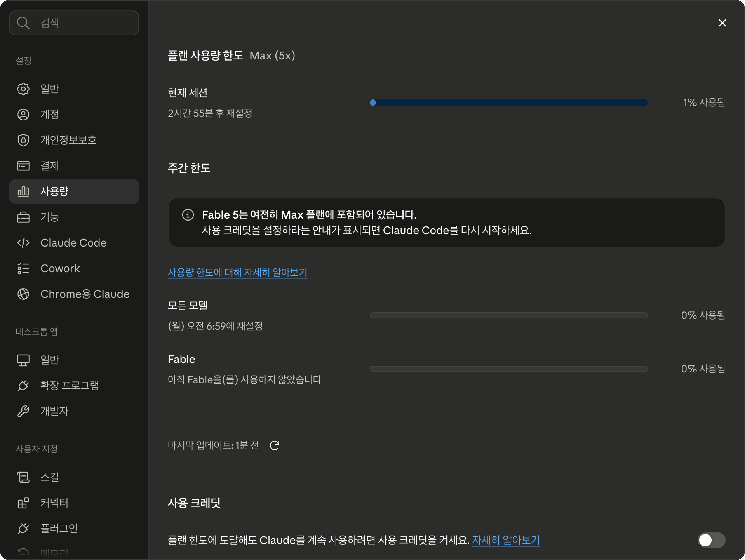745x560 pixels.
Task: Click the scroll icon for 스킬
Action: [23, 477]
